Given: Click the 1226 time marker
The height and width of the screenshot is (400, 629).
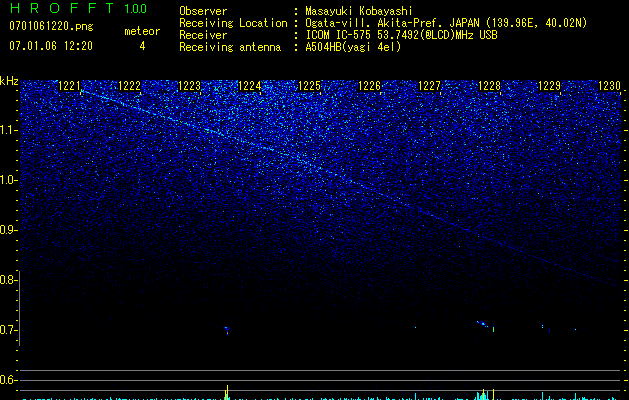Looking at the screenshot, I should click(x=369, y=86).
